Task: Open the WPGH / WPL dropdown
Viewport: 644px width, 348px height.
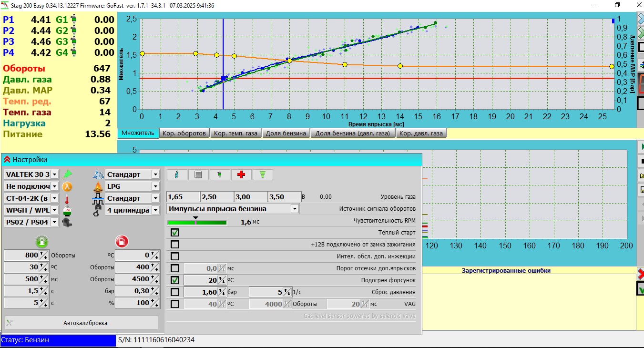Action: [54, 210]
